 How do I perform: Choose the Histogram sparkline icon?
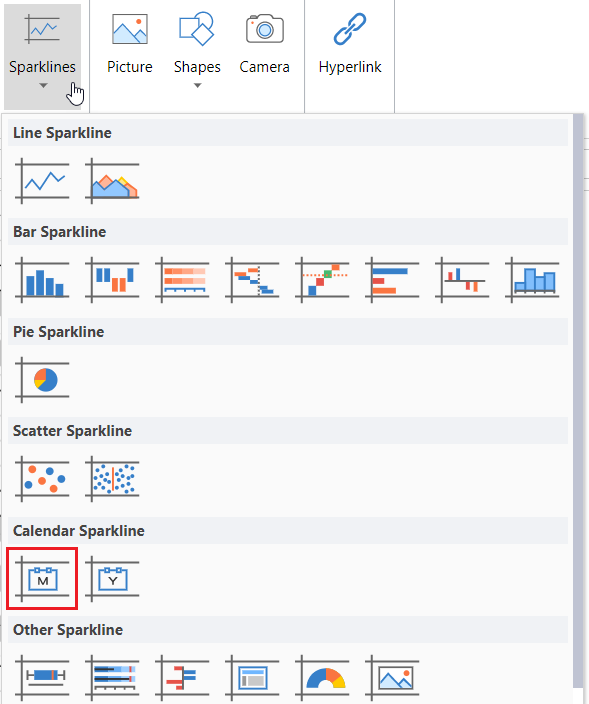point(532,280)
